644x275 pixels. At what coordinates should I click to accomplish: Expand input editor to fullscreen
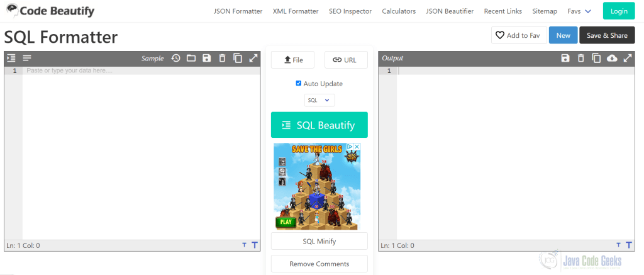point(253,59)
